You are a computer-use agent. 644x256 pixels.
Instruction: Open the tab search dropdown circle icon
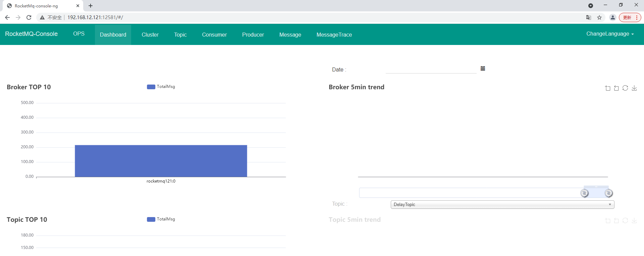coord(591,6)
